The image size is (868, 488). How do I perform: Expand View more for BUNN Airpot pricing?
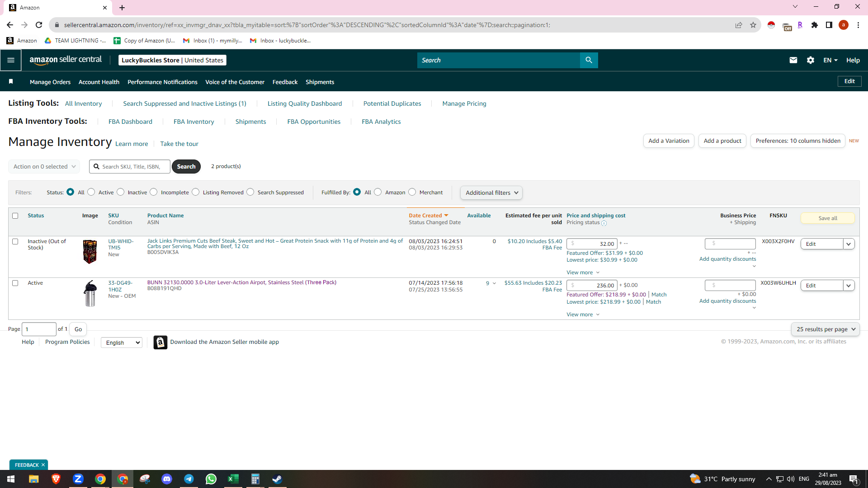pos(583,314)
